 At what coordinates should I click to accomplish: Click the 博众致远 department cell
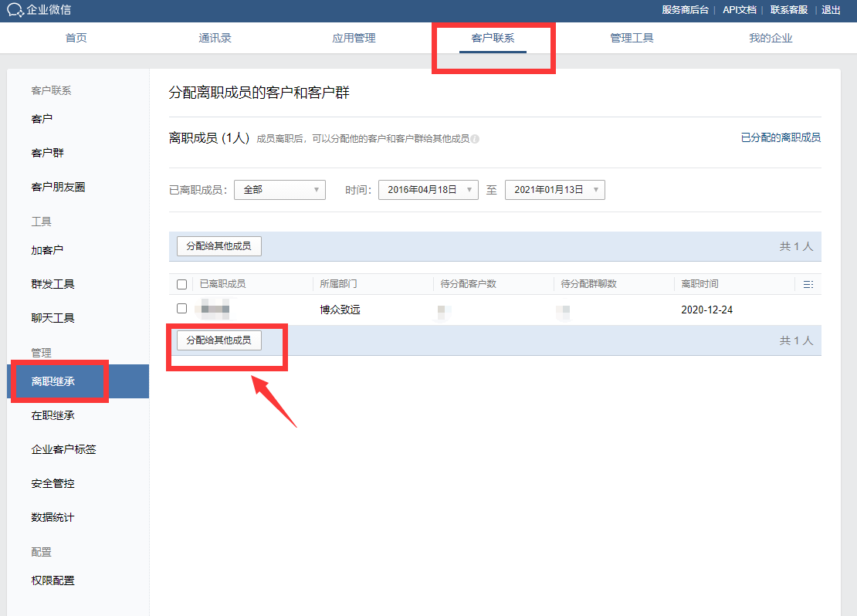(340, 310)
